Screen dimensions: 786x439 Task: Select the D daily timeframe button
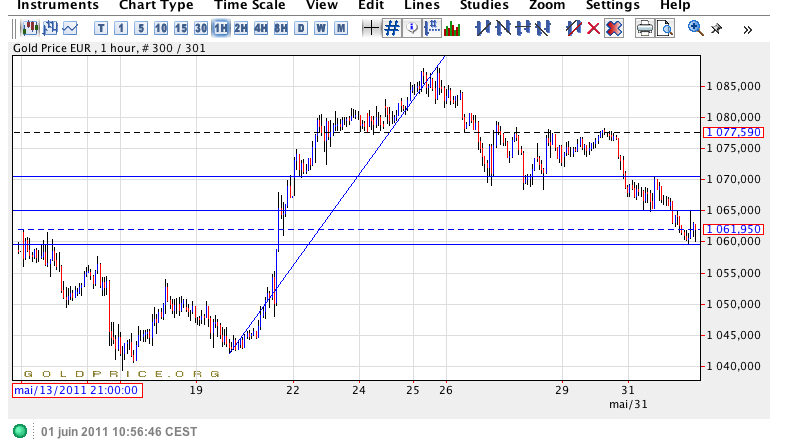[302, 28]
